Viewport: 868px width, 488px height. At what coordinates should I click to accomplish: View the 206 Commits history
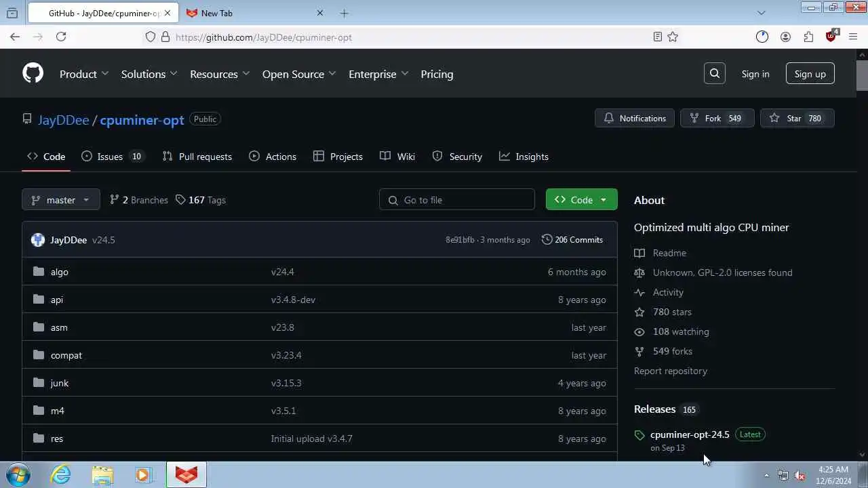pyautogui.click(x=572, y=240)
